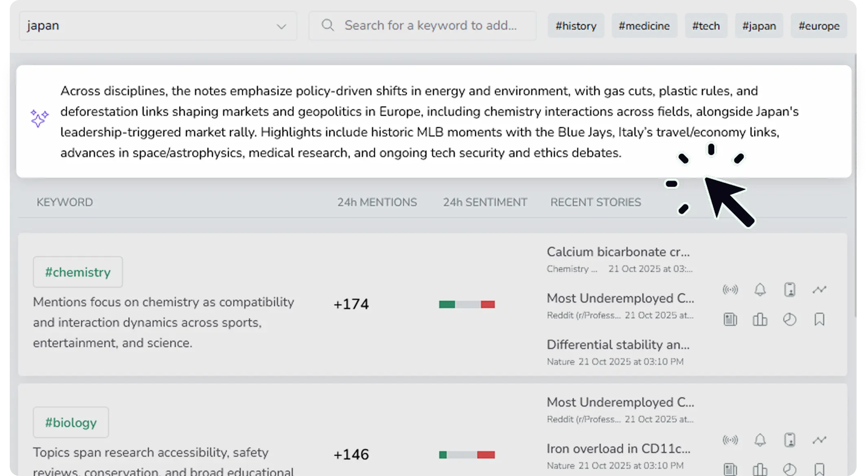This screenshot has width=868, height=476.
Task: Click the #chemistry sentiment color bar
Action: click(467, 304)
